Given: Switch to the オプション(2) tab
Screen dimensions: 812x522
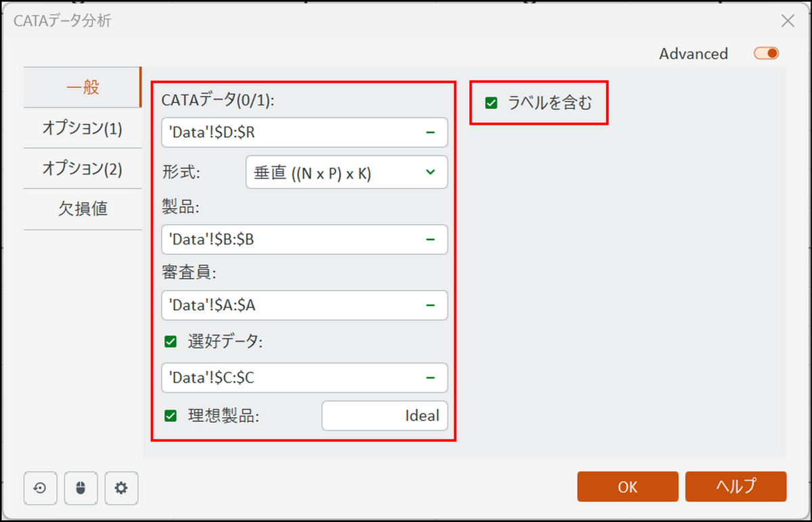Looking at the screenshot, I should (83, 168).
